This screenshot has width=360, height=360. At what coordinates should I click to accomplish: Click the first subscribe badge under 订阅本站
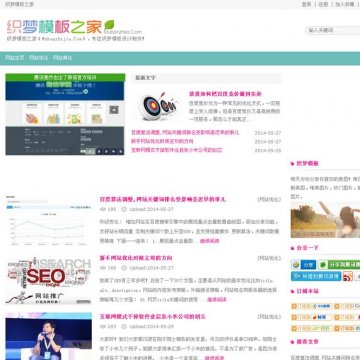pos(311,306)
